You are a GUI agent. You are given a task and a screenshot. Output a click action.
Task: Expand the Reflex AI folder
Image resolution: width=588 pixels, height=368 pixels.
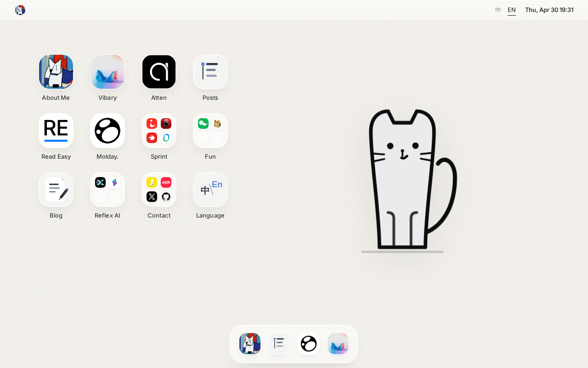point(107,190)
